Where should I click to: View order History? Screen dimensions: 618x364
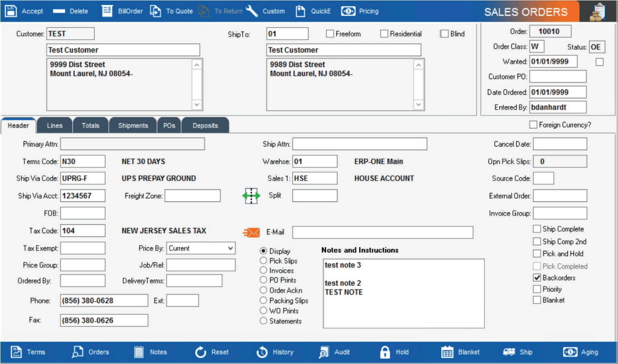[262, 352]
